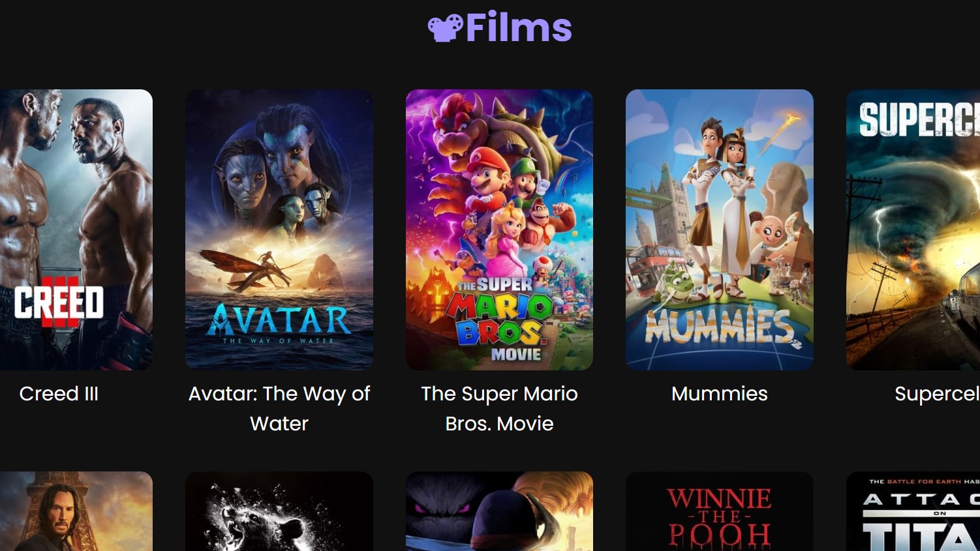Select the Creed III title text
This screenshot has height=551, width=980.
59,394
